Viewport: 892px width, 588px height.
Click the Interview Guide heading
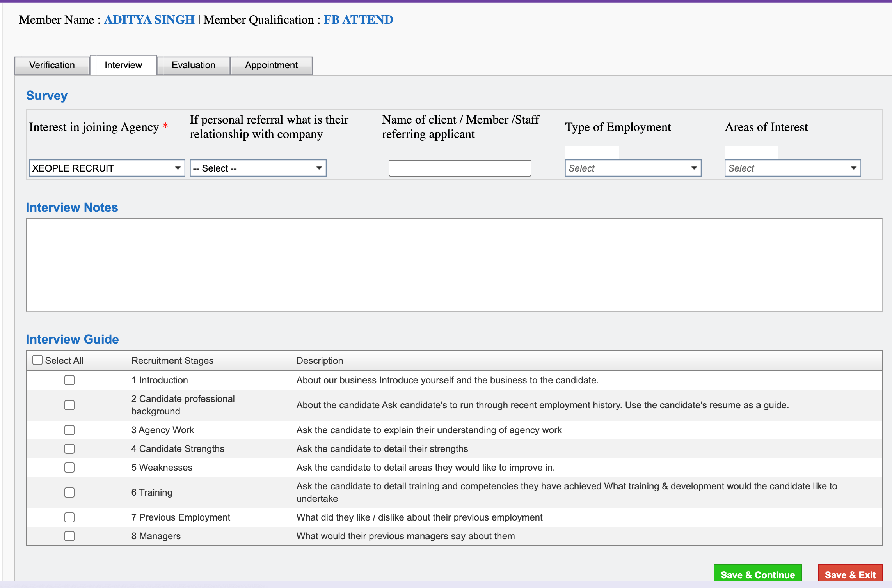tap(73, 339)
